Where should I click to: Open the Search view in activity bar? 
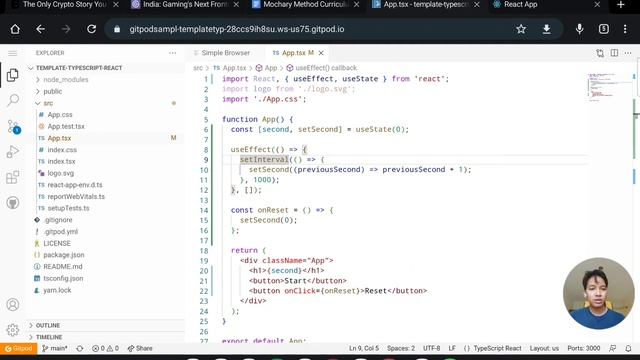[x=13, y=100]
